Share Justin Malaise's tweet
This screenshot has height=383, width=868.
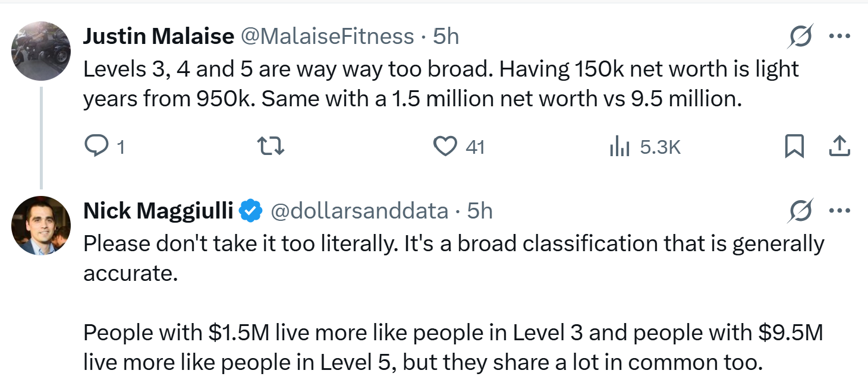coord(839,147)
